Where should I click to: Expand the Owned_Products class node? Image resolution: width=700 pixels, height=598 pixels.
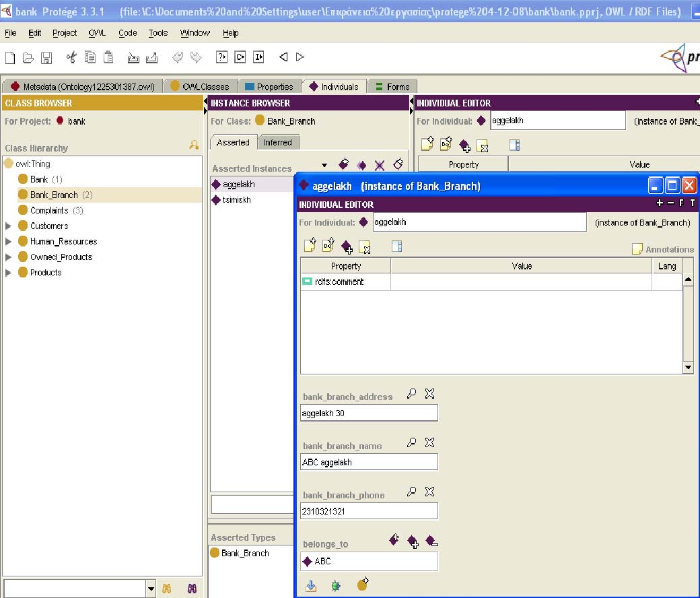8,257
